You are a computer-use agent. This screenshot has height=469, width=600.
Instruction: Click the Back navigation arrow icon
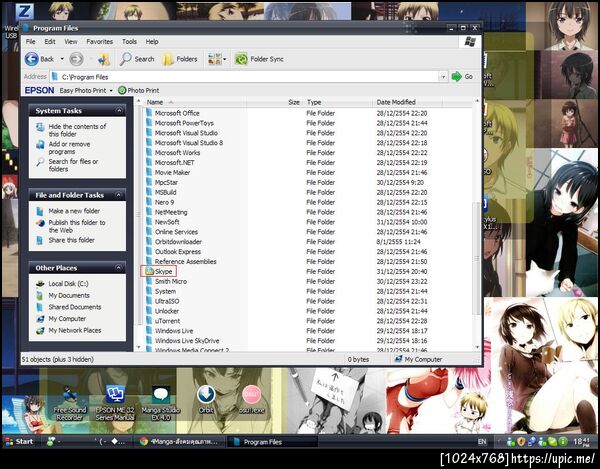pos(32,59)
